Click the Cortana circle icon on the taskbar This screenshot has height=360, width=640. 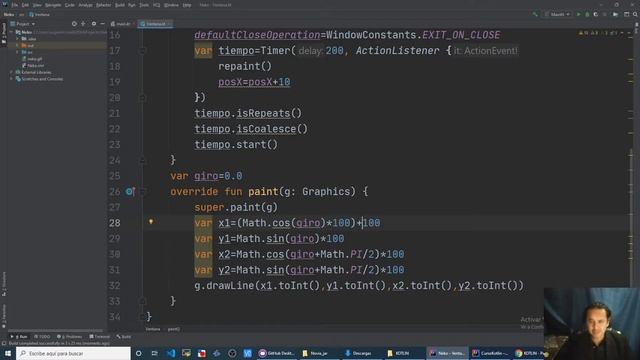139,353
